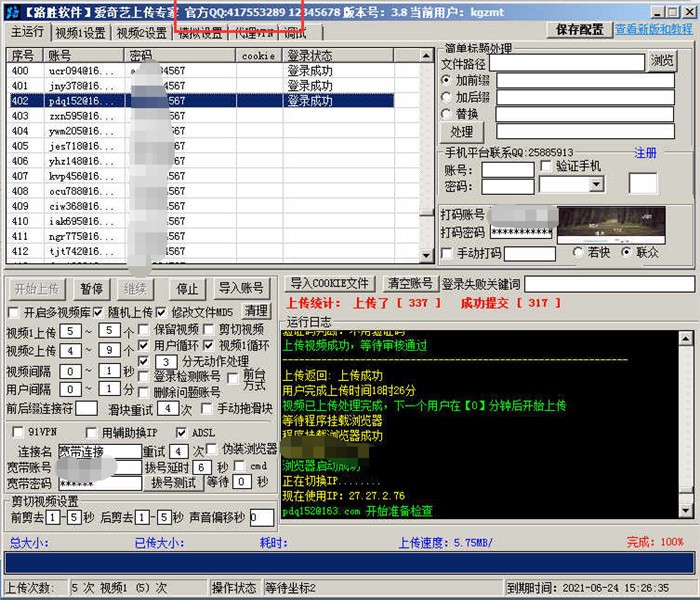The height and width of the screenshot is (600, 700).
Task: Click scroll-down arrow of 运行日志
Action: point(686,510)
